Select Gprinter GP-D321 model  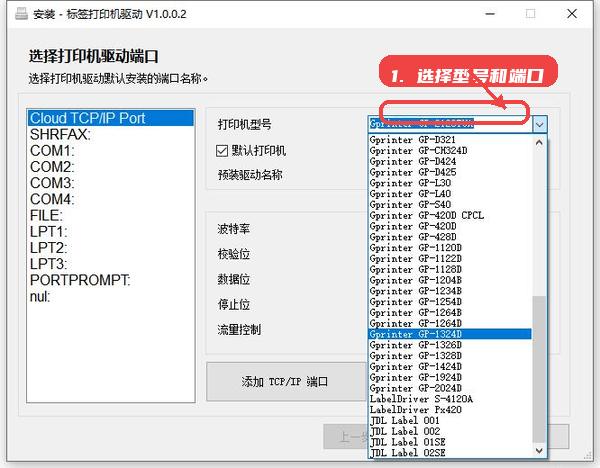tap(450, 140)
